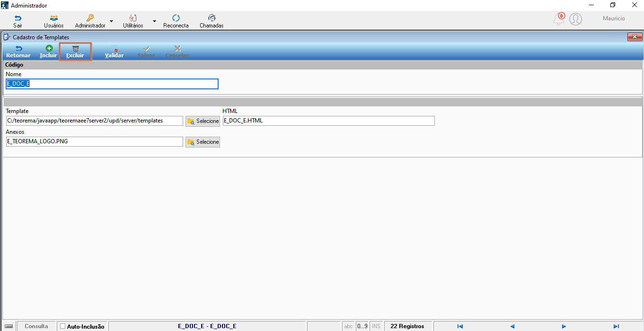Image resolution: width=644 pixels, height=331 pixels.
Task: Click the Excluir trash button
Action: coord(75,52)
